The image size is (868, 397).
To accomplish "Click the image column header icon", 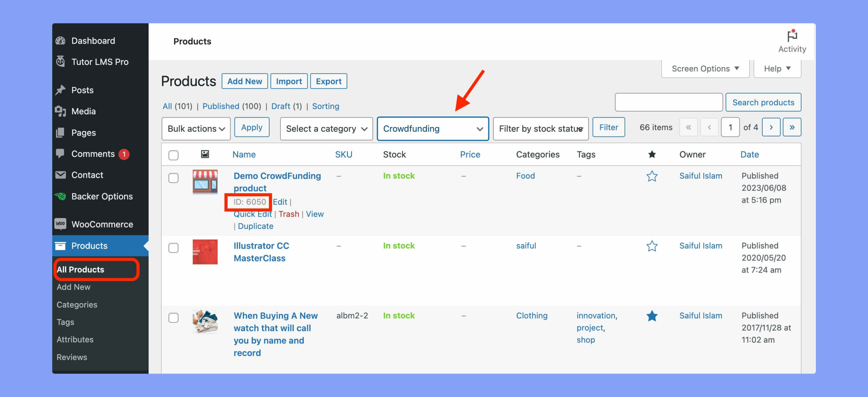I will pyautogui.click(x=205, y=154).
